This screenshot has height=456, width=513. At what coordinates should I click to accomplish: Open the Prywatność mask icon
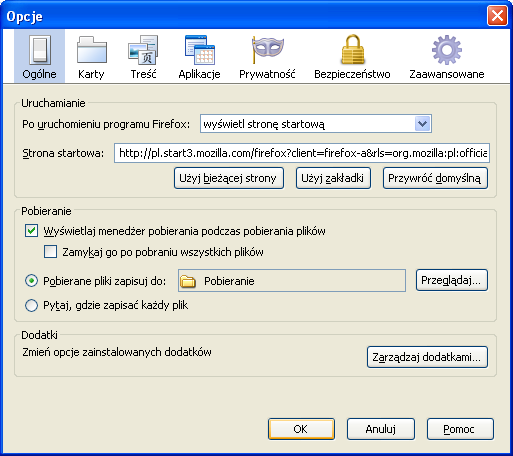pyautogui.click(x=268, y=50)
